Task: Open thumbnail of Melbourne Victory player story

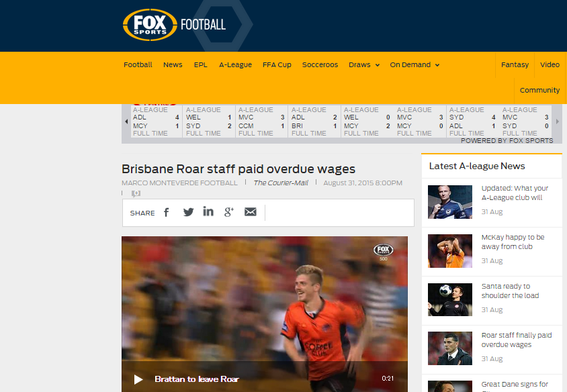Action: tap(450, 202)
